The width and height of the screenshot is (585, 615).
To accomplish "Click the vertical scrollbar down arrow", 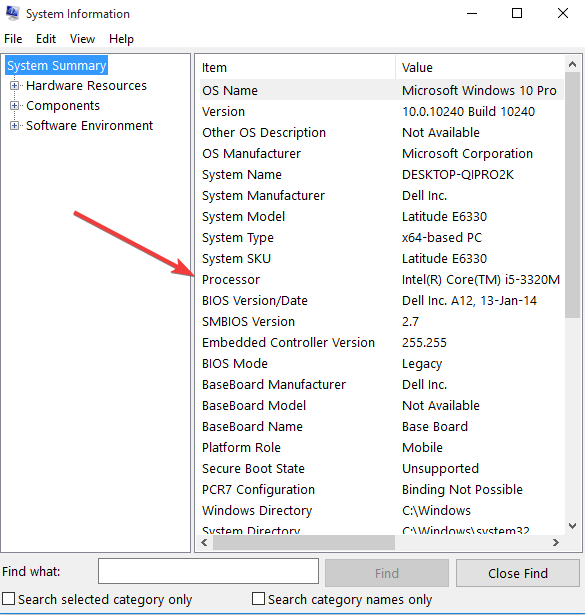I will (x=572, y=526).
